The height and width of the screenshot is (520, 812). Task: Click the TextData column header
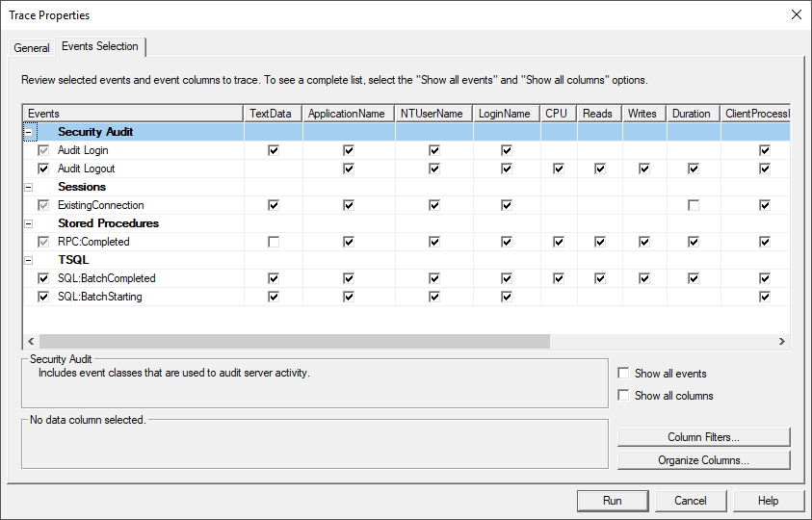click(273, 114)
